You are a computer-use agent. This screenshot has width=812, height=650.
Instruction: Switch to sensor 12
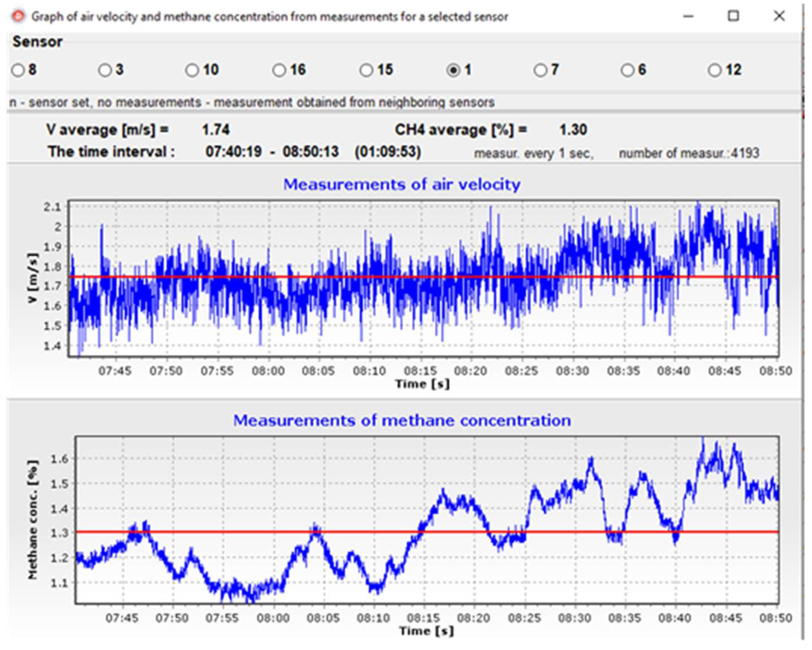pos(715,70)
